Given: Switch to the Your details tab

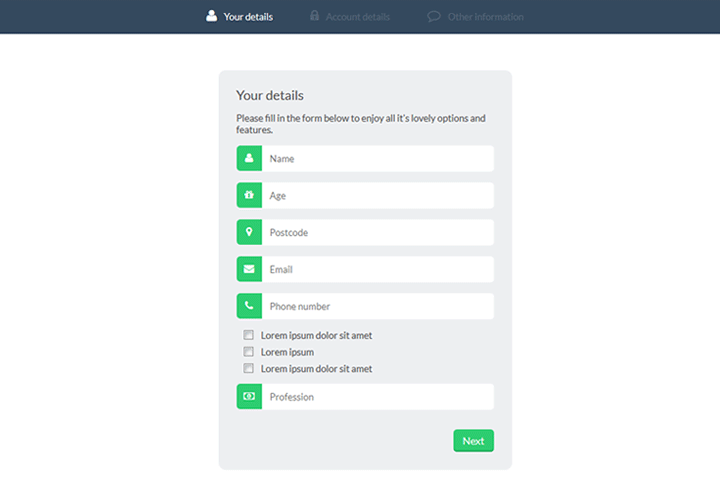Looking at the screenshot, I should 248,16.
